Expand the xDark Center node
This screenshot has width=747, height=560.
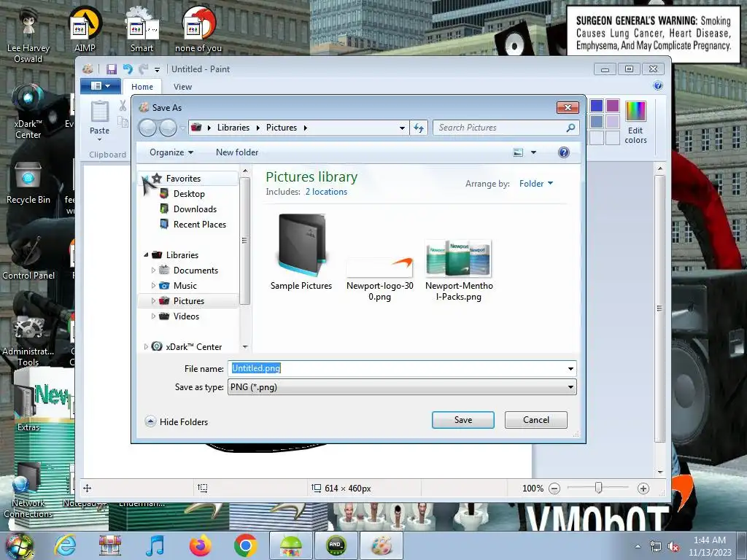[146, 346]
